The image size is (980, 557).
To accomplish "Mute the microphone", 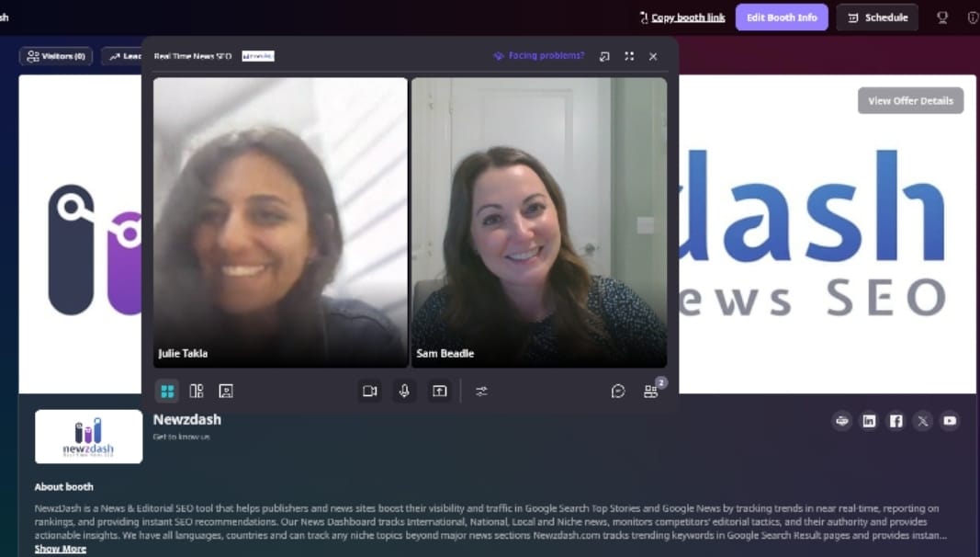I will pyautogui.click(x=404, y=391).
